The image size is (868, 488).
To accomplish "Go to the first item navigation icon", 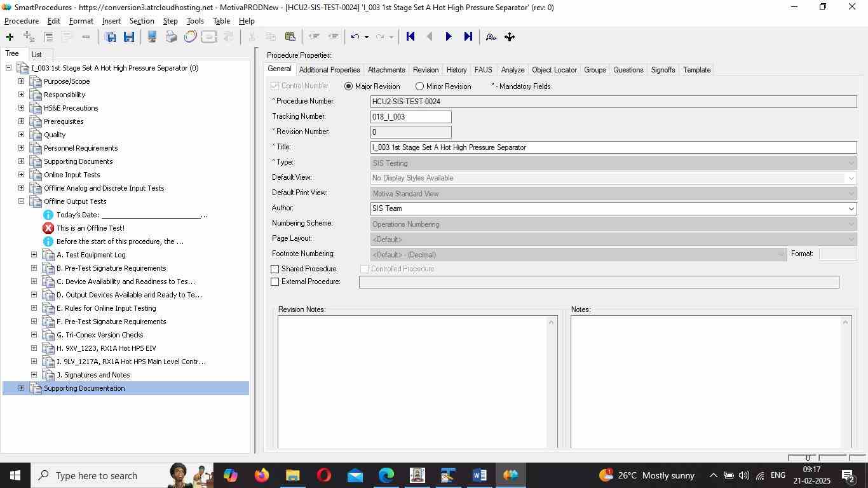I will [410, 37].
